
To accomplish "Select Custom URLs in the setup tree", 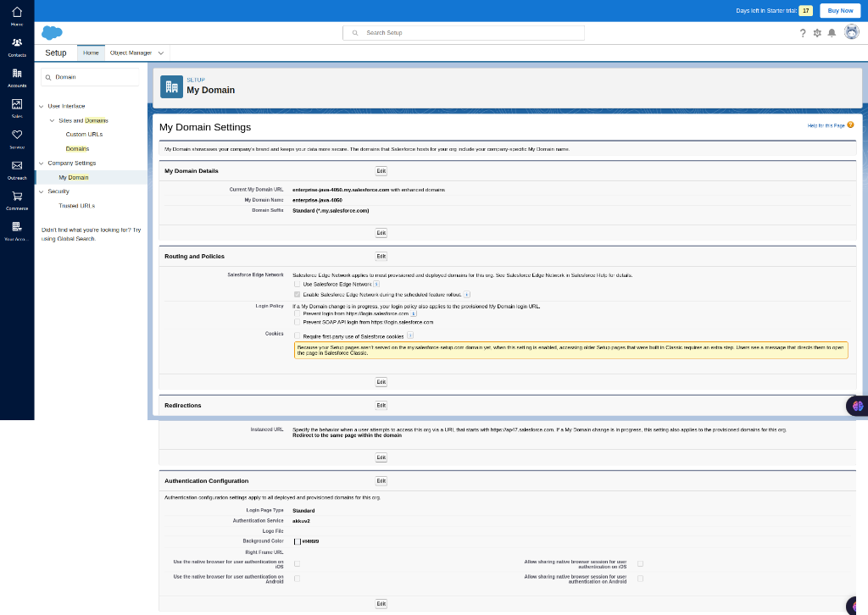I will click(84, 134).
